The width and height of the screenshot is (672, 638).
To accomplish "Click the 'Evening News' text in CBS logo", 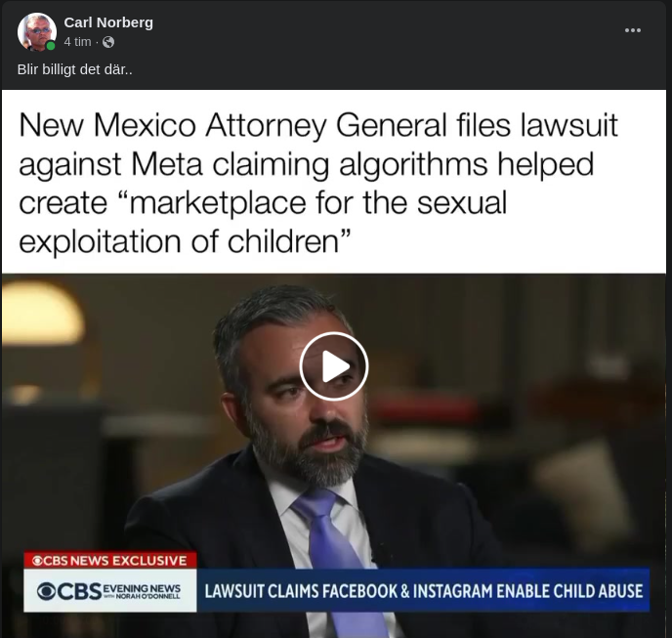I will pyautogui.click(x=142, y=588).
